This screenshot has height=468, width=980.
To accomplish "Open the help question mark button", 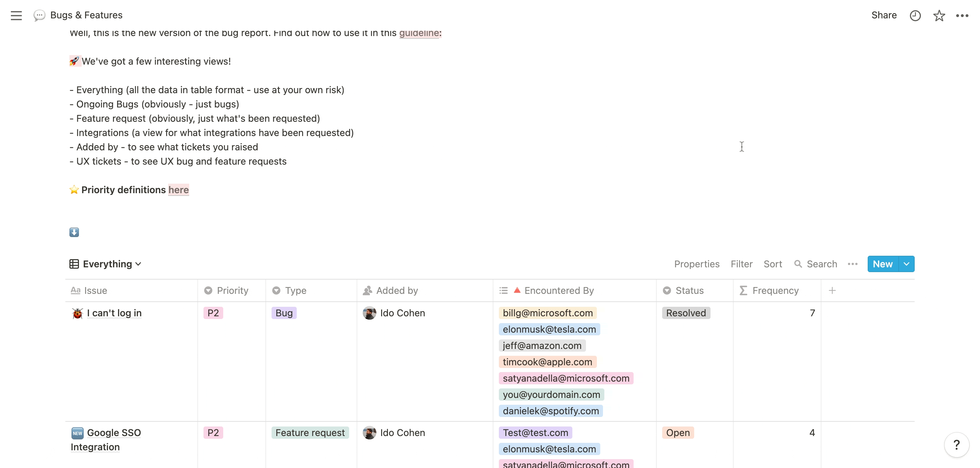I will coord(957,445).
